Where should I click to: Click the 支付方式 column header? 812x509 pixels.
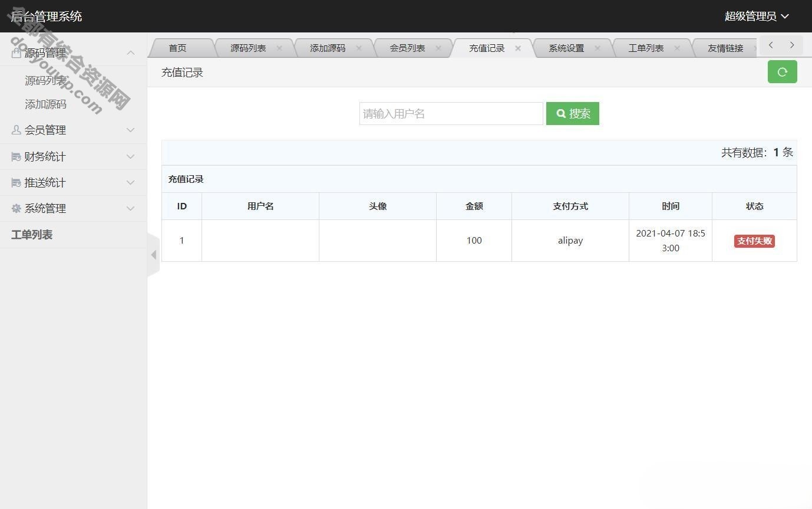coord(570,206)
